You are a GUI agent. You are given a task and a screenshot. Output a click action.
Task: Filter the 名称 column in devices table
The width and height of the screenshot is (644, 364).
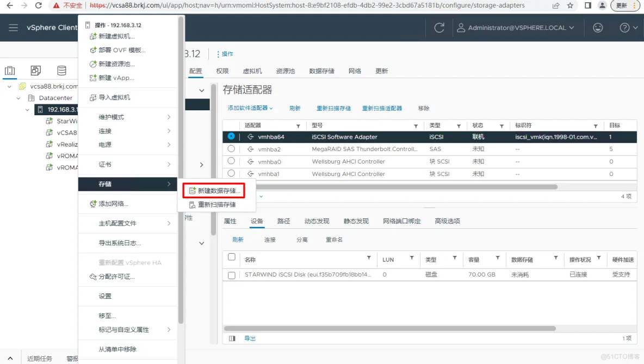tap(369, 258)
